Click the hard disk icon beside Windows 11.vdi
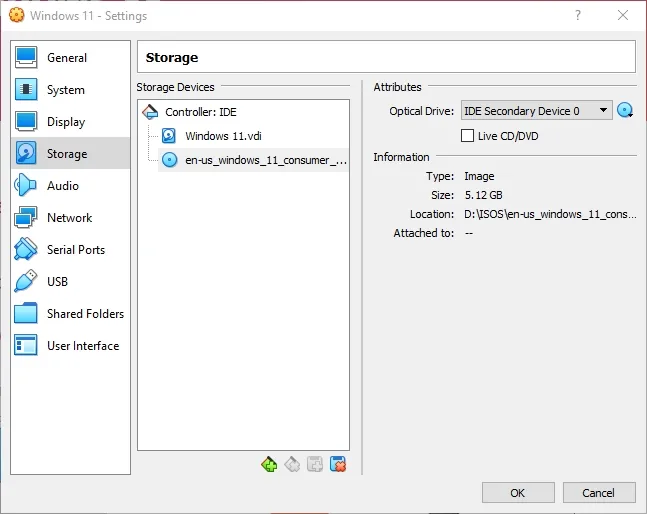Viewport: 647px width, 514px height. pyautogui.click(x=169, y=136)
